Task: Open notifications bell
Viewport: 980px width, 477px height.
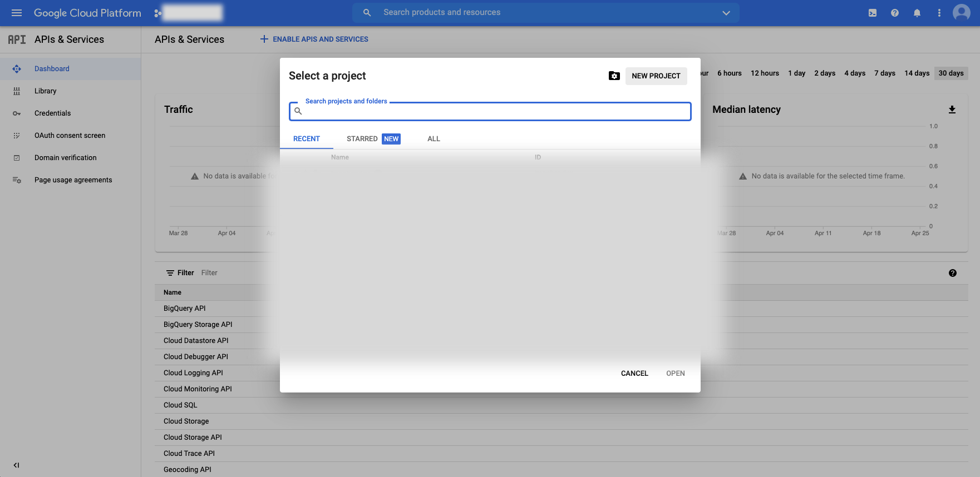Action: (x=917, y=13)
